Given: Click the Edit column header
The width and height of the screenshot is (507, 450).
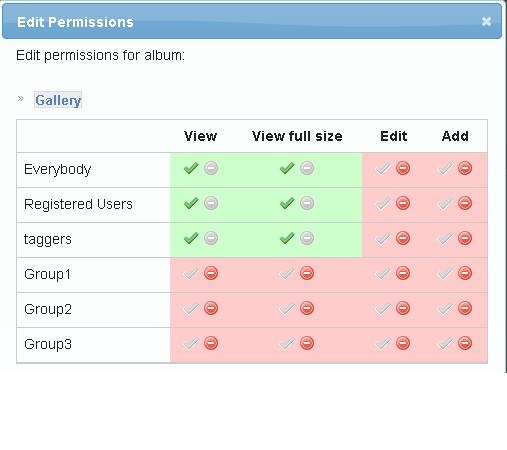Looking at the screenshot, I should (x=394, y=136).
